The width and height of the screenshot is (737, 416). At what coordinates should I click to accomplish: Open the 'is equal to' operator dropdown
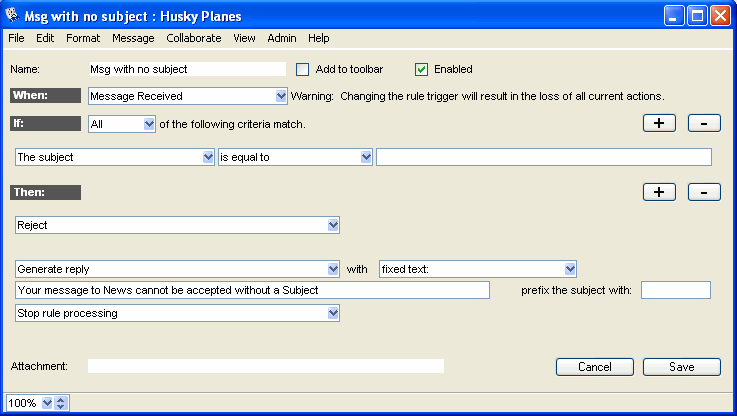tap(366, 157)
